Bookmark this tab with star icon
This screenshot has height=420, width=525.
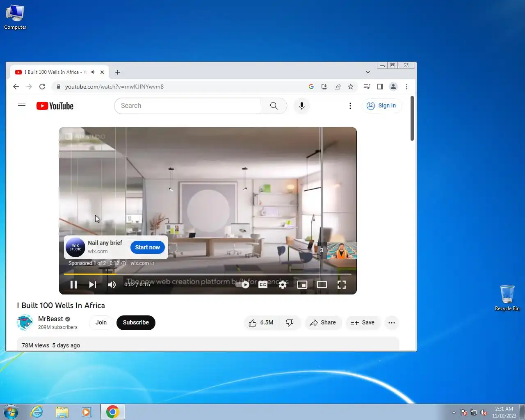pyautogui.click(x=351, y=87)
